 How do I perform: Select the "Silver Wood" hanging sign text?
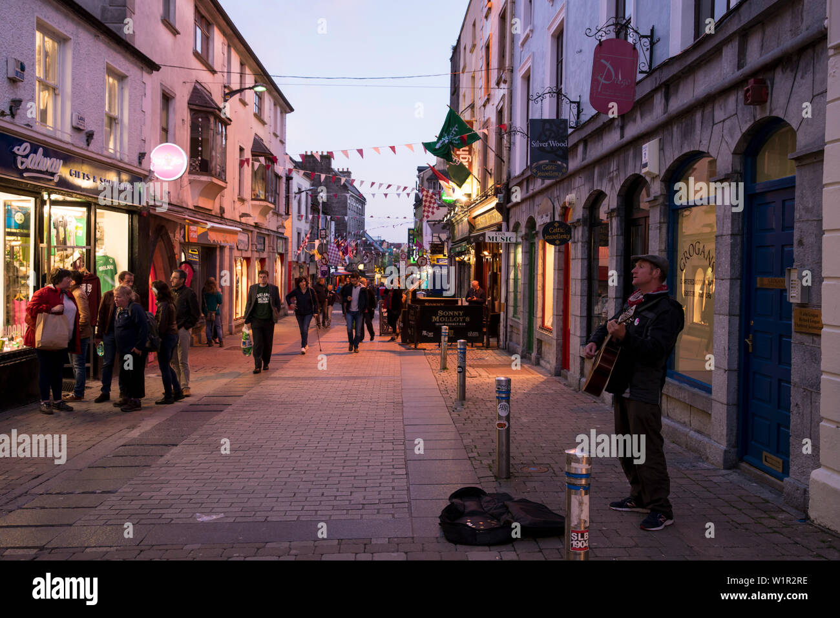[549, 143]
